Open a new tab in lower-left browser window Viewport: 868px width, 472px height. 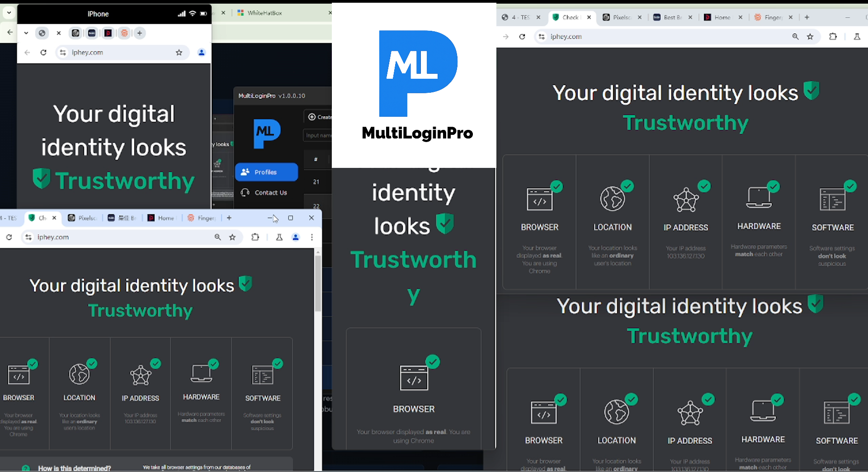click(x=229, y=218)
